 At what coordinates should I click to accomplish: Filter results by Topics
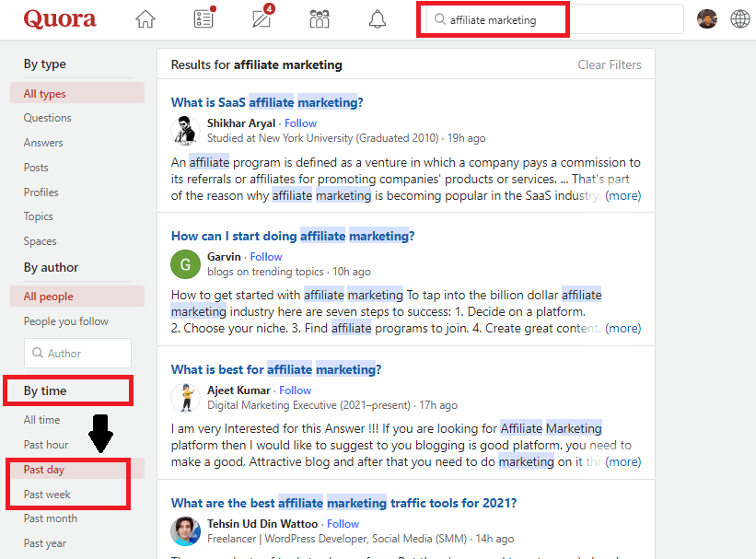(x=39, y=216)
